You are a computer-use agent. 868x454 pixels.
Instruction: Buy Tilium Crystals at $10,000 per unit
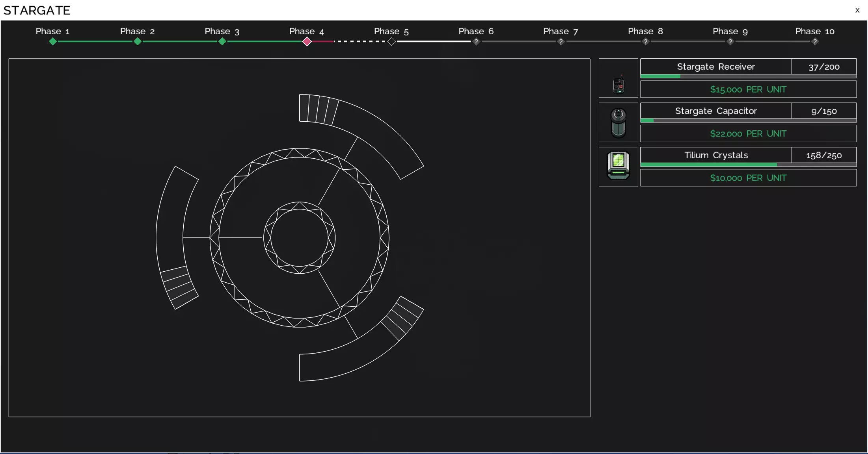click(x=748, y=178)
